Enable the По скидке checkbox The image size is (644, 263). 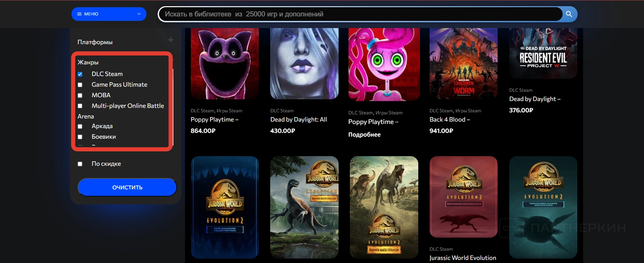click(80, 164)
